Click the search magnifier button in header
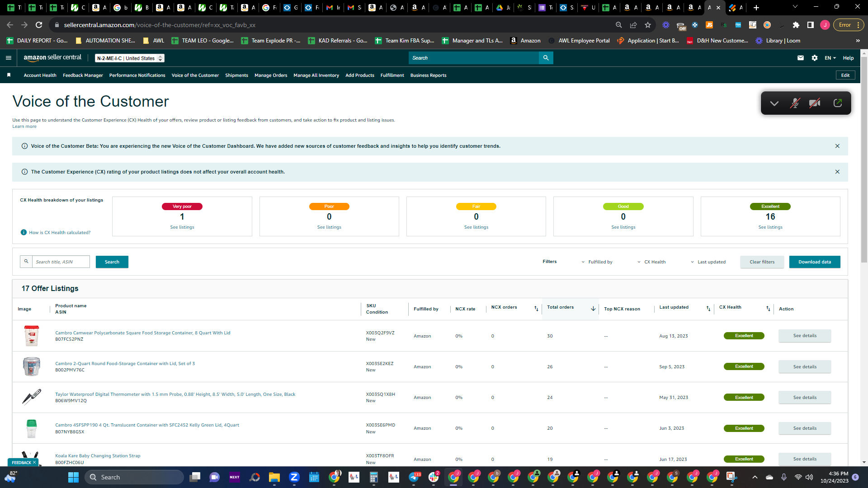Image resolution: width=868 pixels, height=488 pixels. click(546, 58)
